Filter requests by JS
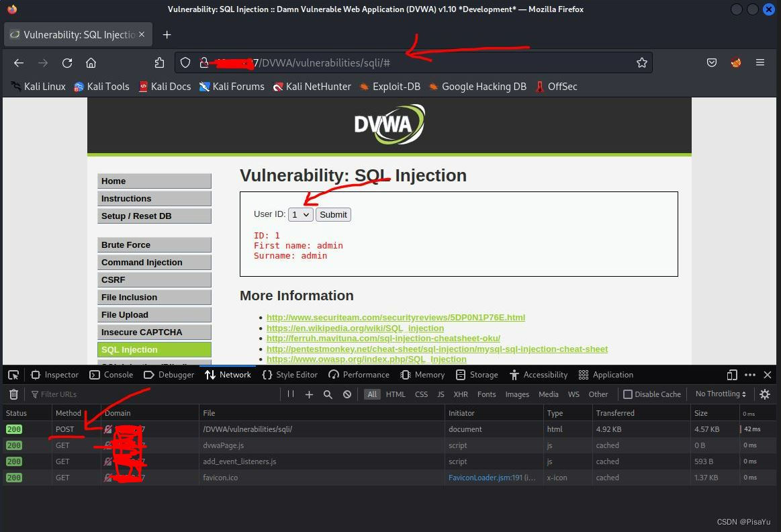The width and height of the screenshot is (781, 532). coord(441,394)
